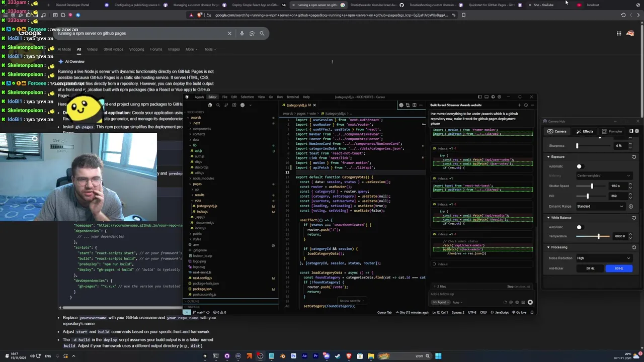The width and height of the screenshot is (644, 362).
Task: Click Stop button in chat panel
Action: 510,287
